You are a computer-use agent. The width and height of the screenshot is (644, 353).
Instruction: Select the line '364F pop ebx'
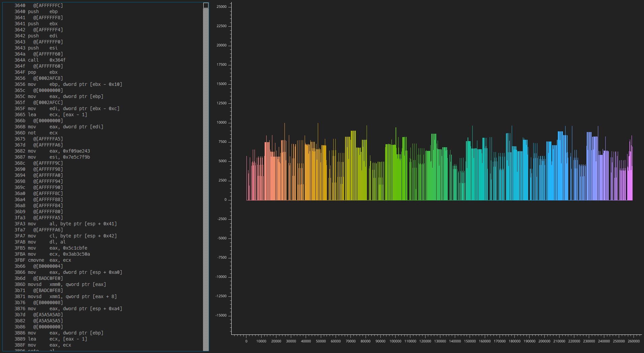point(103,72)
